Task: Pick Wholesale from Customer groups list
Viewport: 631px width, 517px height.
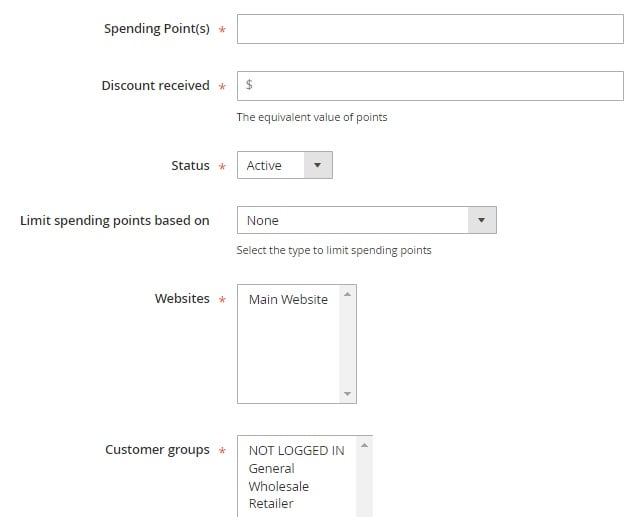Action: [278, 486]
